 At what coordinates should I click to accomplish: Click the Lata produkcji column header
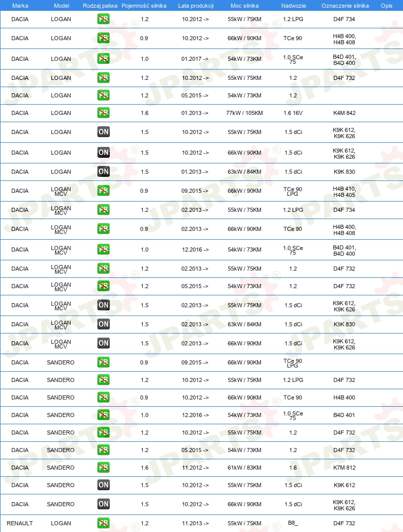coord(196,6)
